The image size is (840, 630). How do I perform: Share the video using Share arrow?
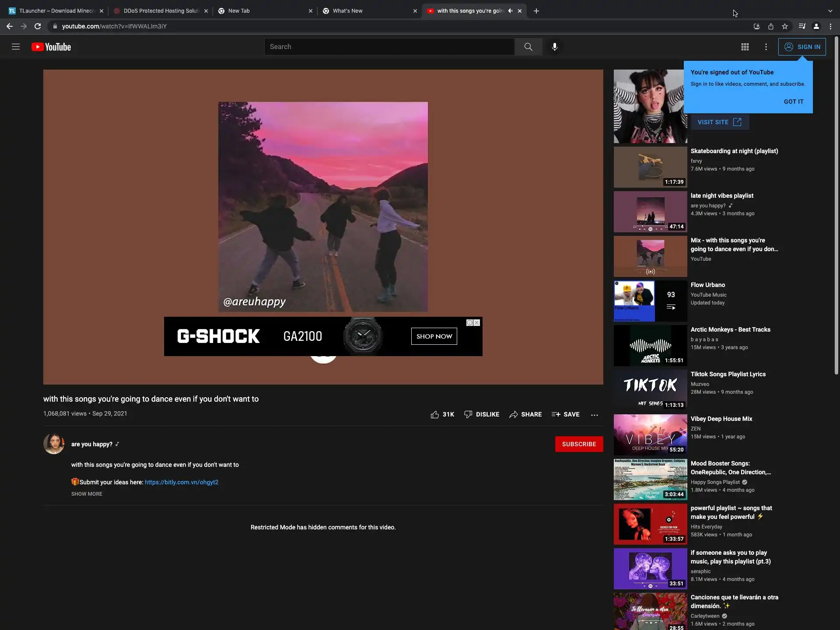coord(525,414)
